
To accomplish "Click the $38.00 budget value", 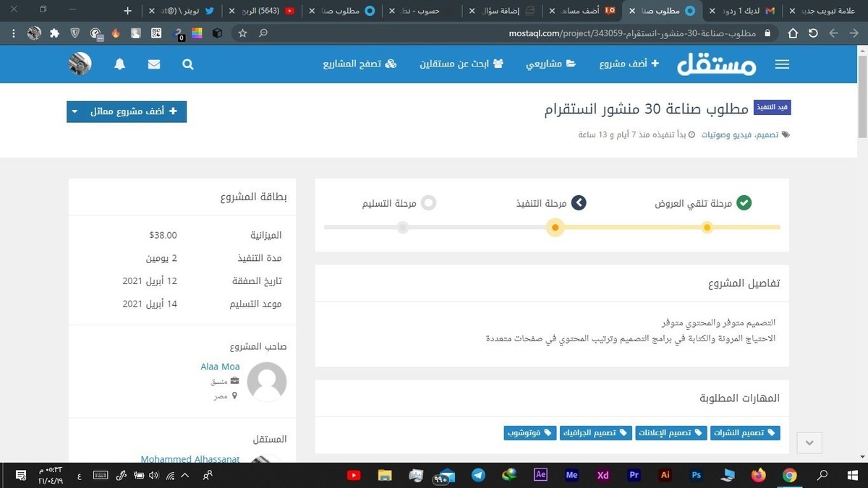I will (163, 235).
